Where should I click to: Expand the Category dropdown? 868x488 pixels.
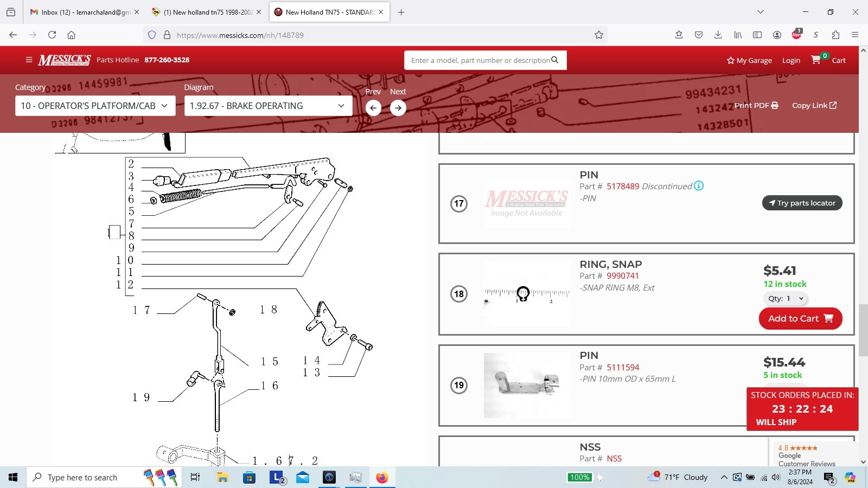95,106
